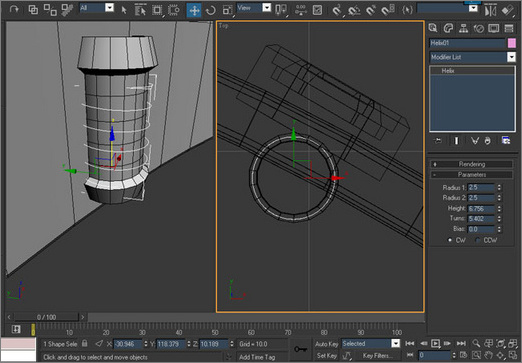Viewport: 522px width, 363px height.
Task: Click the Mirror tool icon
Action: tap(490, 11)
